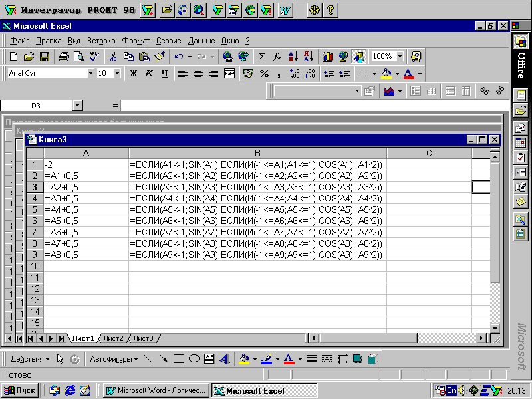Increase decimal places icon
Viewport: 532px width, 399px height.
coord(294,73)
